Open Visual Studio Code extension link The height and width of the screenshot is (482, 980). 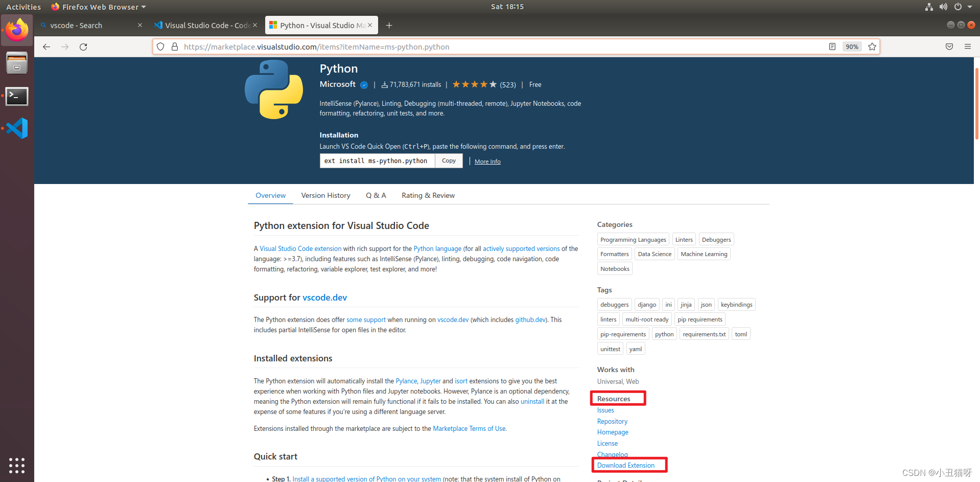(x=300, y=249)
